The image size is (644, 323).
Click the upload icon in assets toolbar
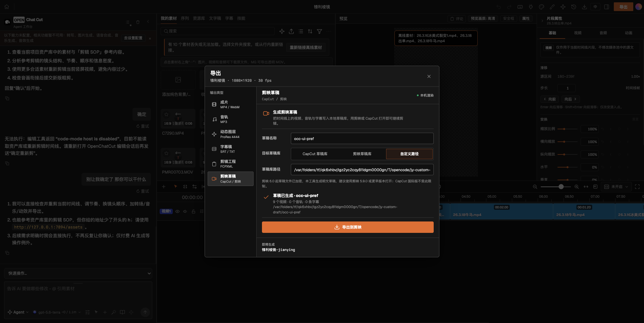point(291,31)
